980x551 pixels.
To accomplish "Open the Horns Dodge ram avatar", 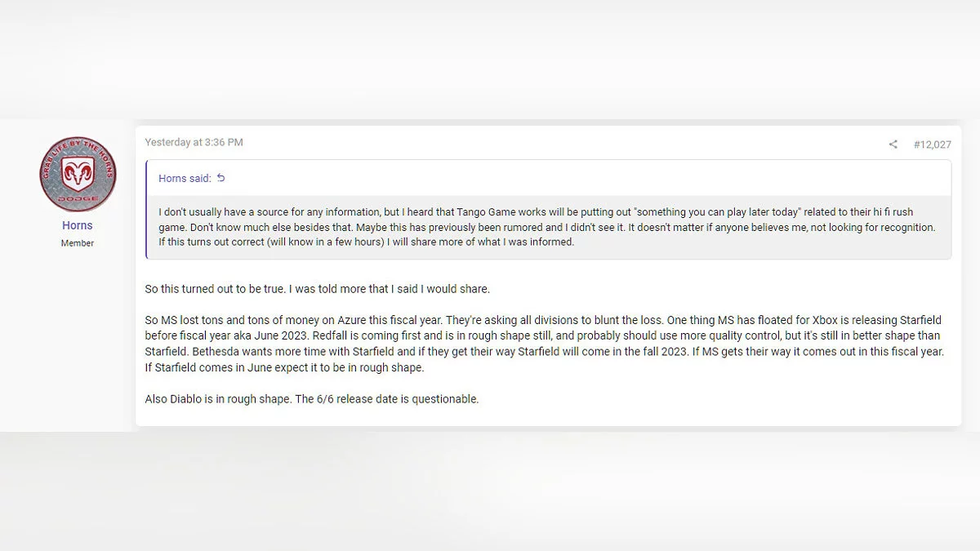I will click(x=78, y=174).
